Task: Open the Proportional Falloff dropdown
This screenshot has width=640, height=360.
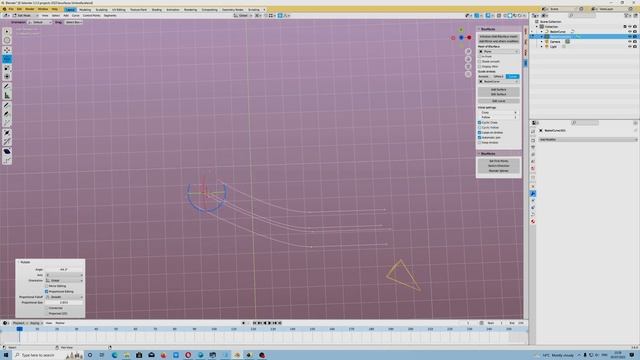Action: click(64, 297)
